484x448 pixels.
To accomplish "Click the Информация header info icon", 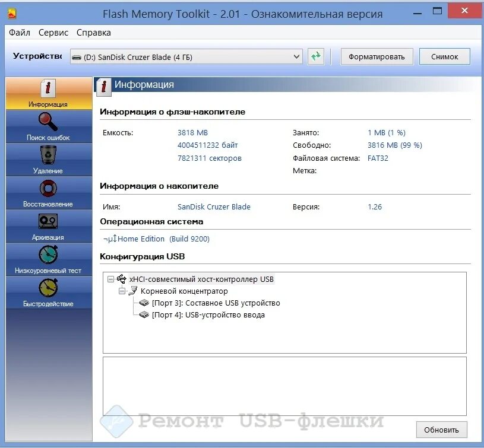I will 104,87.
